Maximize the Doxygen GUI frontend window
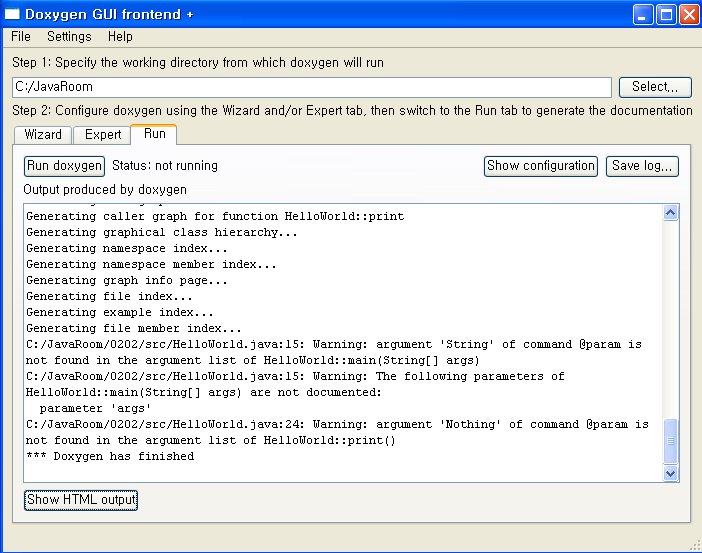Image resolution: width=702 pixels, height=553 pixels. [x=666, y=15]
